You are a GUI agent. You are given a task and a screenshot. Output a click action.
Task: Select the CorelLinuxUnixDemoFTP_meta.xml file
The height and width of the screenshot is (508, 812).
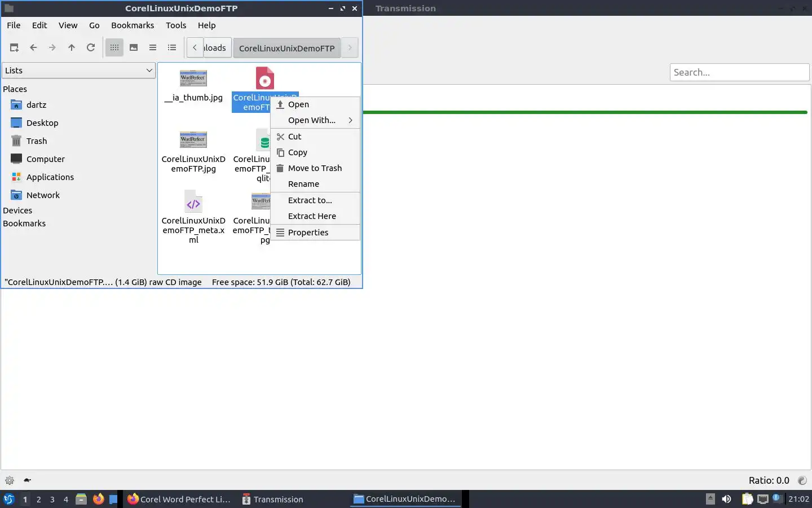pyautogui.click(x=193, y=217)
